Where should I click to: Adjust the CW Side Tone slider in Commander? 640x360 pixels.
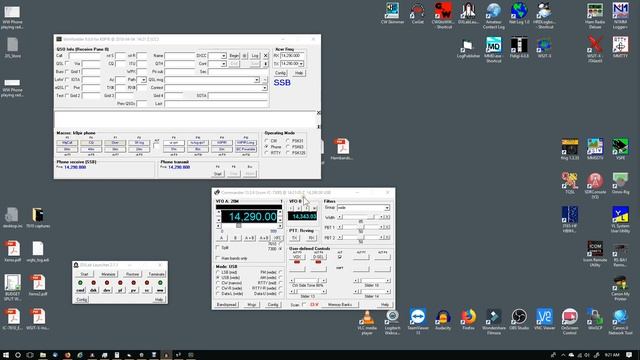point(308,281)
